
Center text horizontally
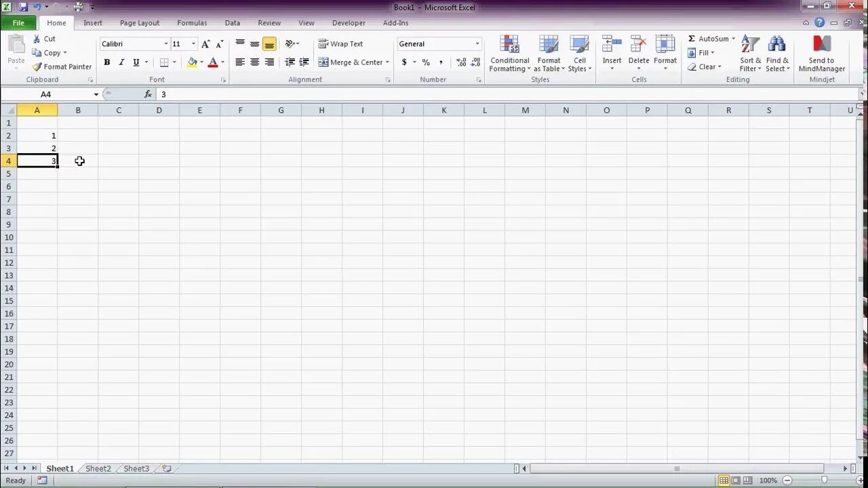pyautogui.click(x=254, y=62)
